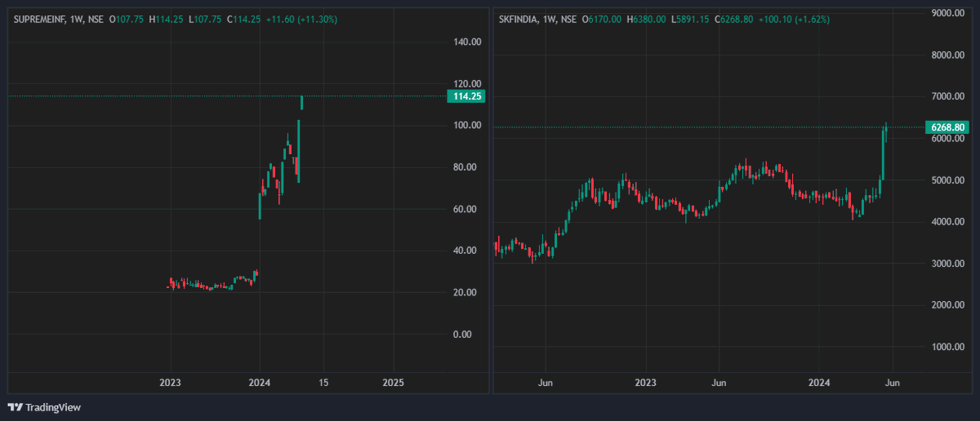Click the 2024 label on SUPREMEINF time axis
This screenshot has height=421, width=980.
(x=260, y=383)
